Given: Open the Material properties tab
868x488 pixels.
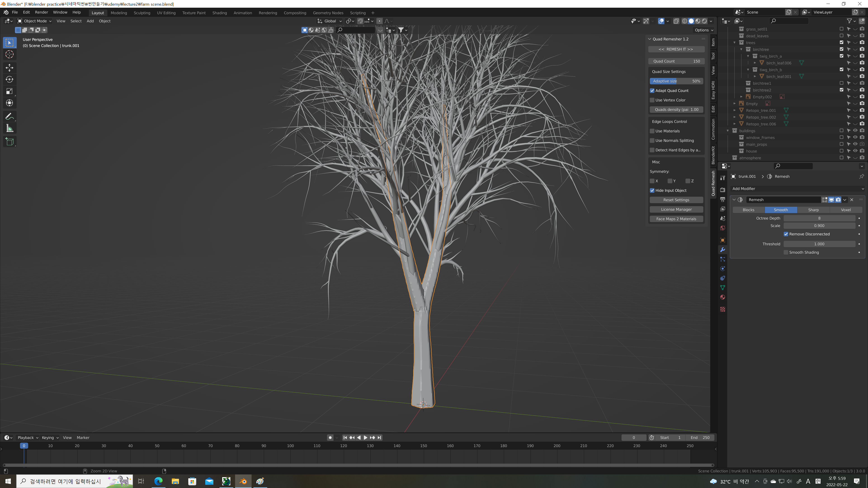Looking at the screenshot, I should click(x=722, y=297).
